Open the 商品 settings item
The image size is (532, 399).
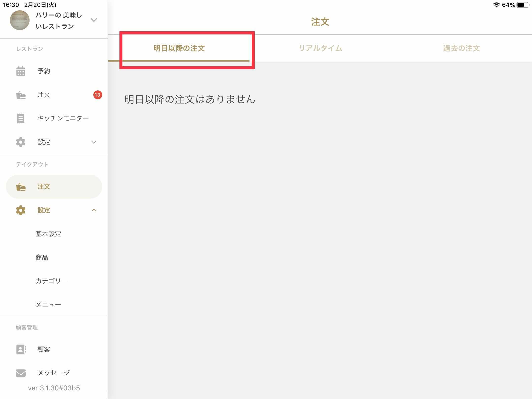42,258
